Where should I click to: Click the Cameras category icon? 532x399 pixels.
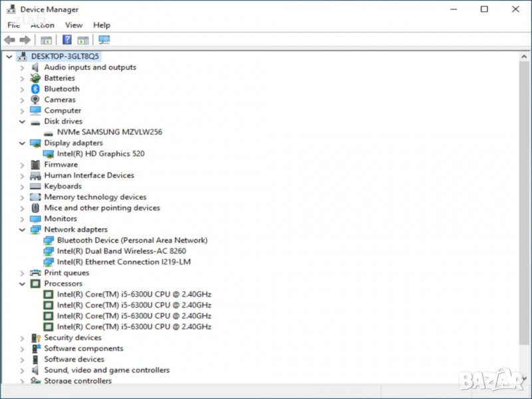pyautogui.click(x=35, y=100)
